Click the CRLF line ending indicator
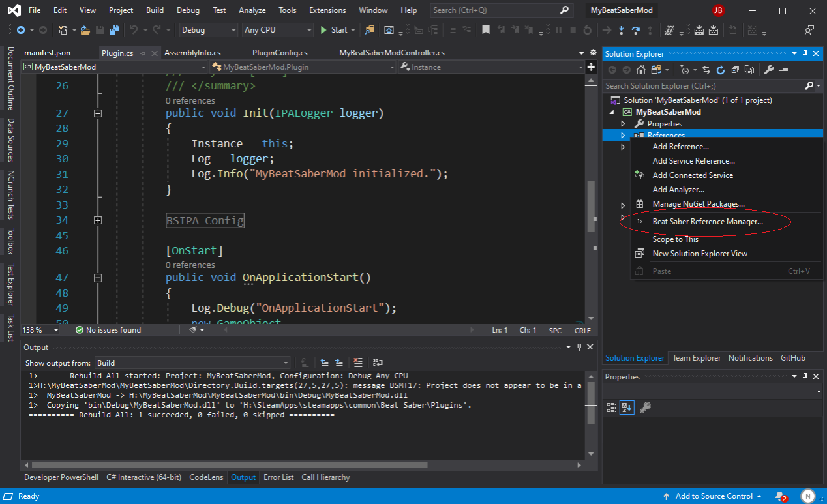Screen dimensions: 827x504 click(582, 330)
